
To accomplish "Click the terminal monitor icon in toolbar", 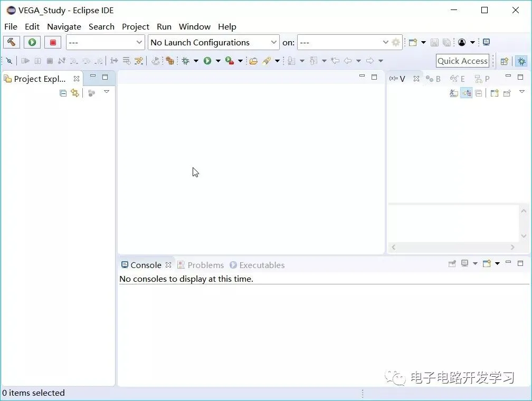I will (486, 42).
